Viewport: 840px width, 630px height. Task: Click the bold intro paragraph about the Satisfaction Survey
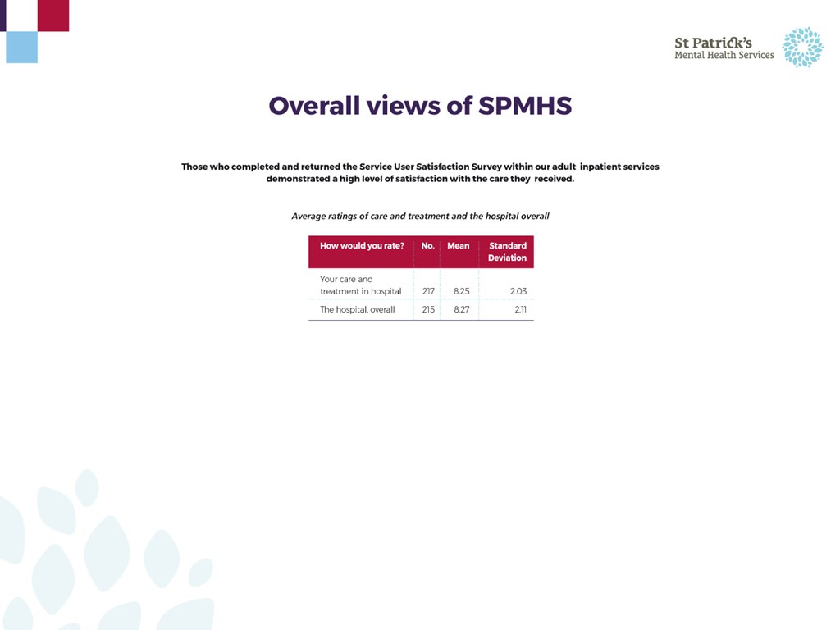click(x=420, y=172)
